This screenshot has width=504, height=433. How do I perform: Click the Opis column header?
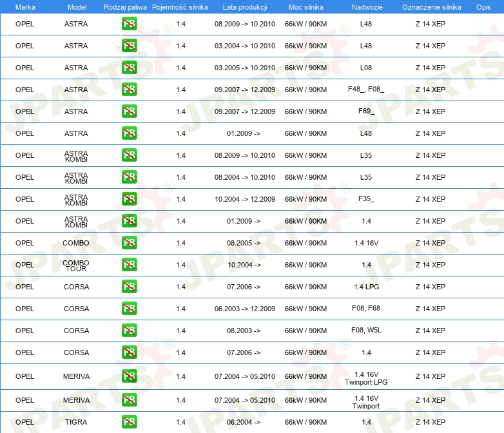[x=483, y=7]
